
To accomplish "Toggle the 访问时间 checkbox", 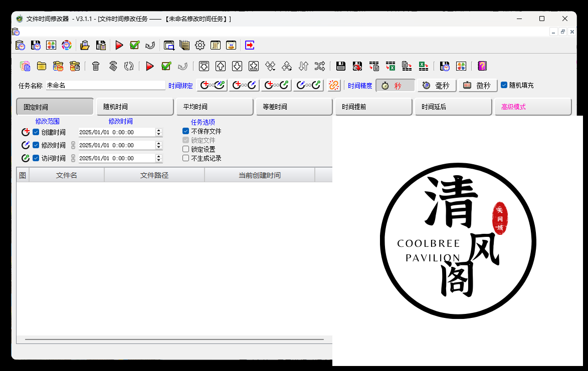I will click(x=36, y=158).
